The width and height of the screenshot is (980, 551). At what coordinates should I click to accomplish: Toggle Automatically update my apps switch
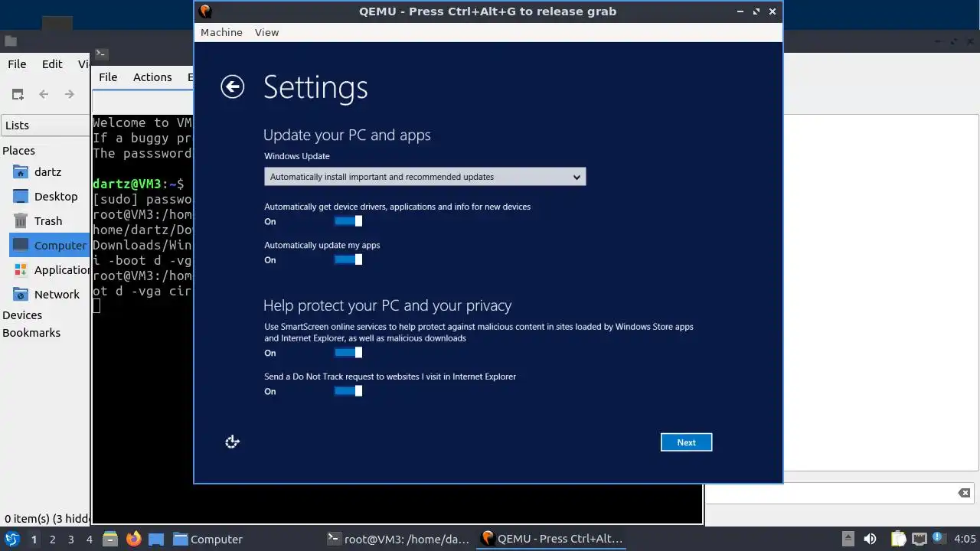tap(348, 259)
